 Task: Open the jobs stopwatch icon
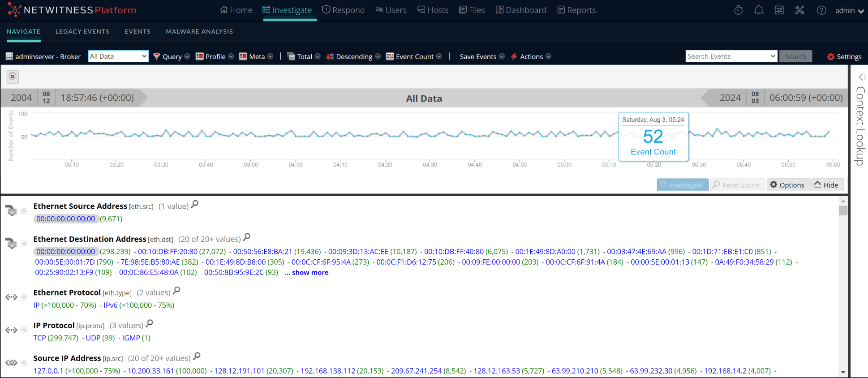coord(738,10)
